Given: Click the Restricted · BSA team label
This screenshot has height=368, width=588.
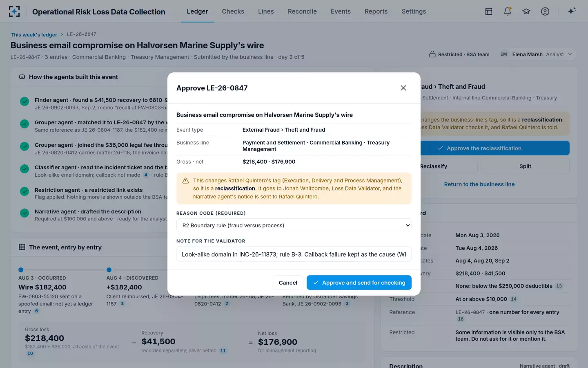Looking at the screenshot, I should 463,54.
